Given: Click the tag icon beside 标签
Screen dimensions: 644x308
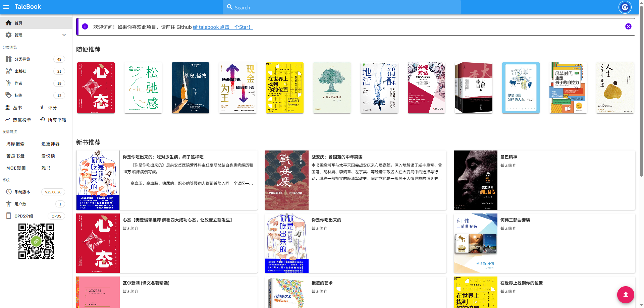Looking at the screenshot, I should pyautogui.click(x=8, y=95).
